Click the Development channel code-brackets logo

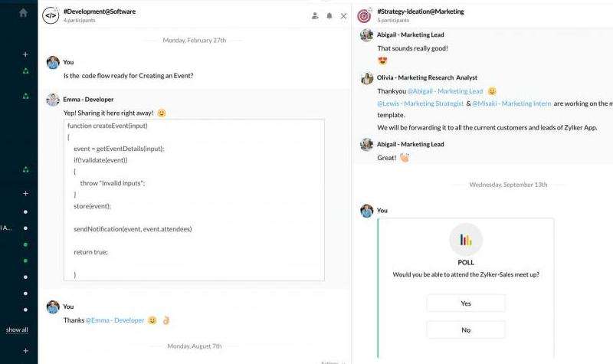[x=51, y=15]
